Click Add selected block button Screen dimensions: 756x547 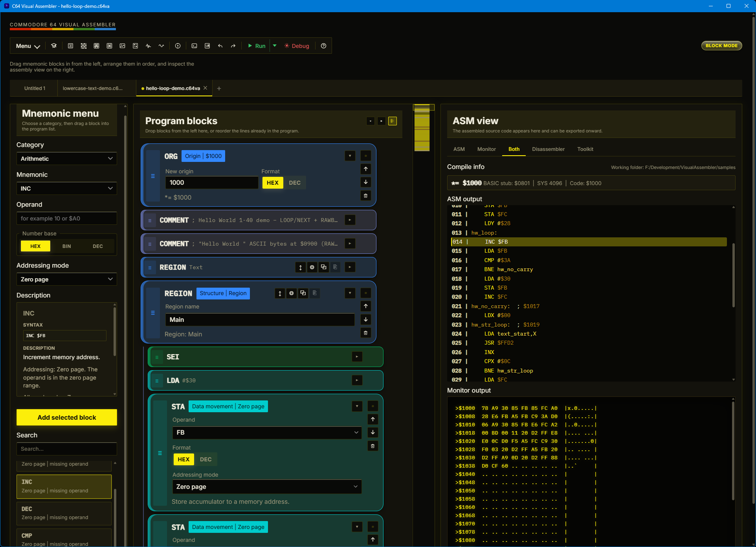[x=66, y=417]
